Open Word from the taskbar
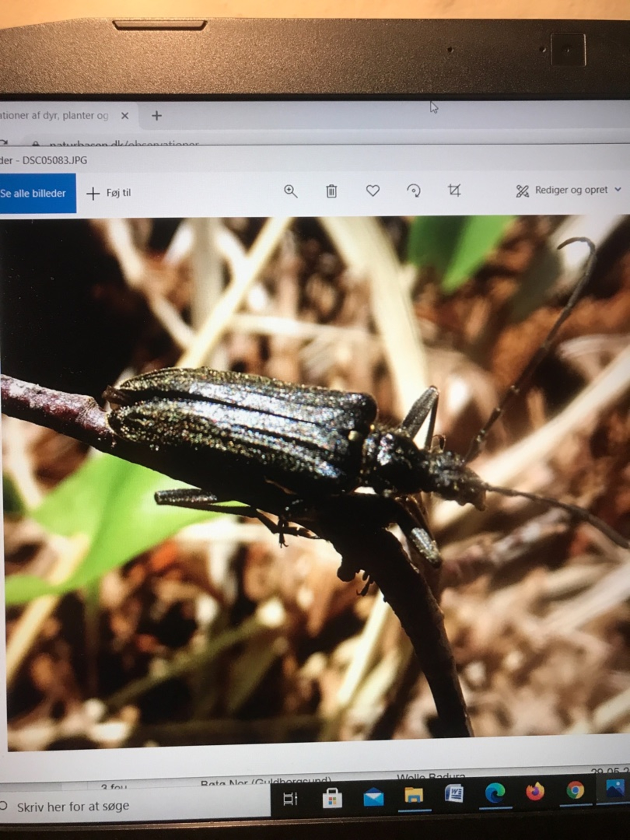630x840 pixels. click(454, 794)
